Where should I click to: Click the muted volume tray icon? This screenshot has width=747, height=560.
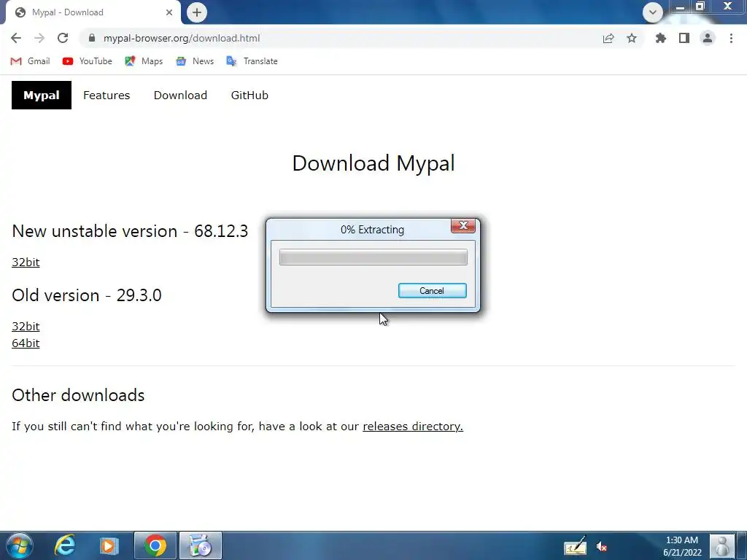(x=602, y=547)
